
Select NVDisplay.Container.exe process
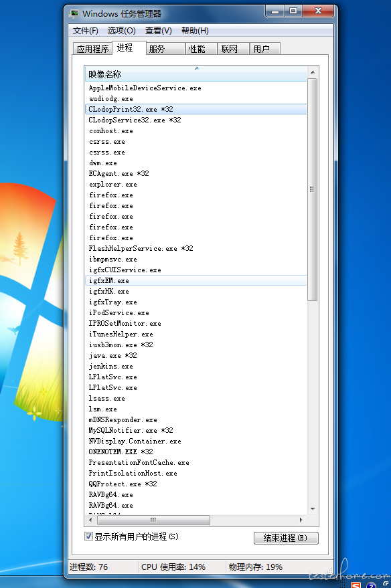(195, 441)
